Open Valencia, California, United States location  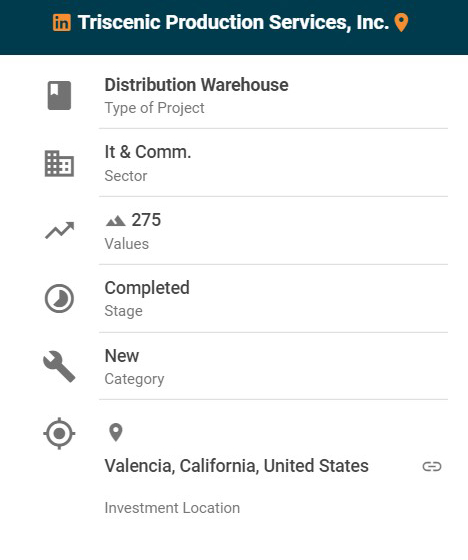(x=237, y=466)
